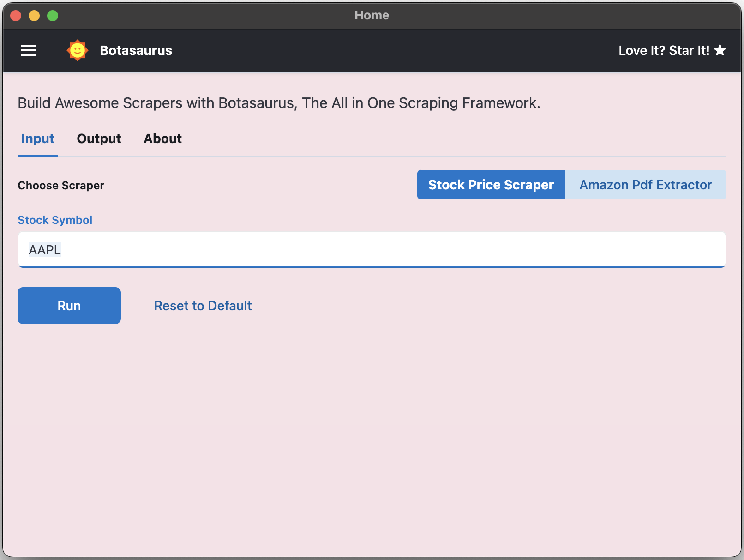Select the AAPL text in the symbol field
744x560 pixels.
pos(44,249)
